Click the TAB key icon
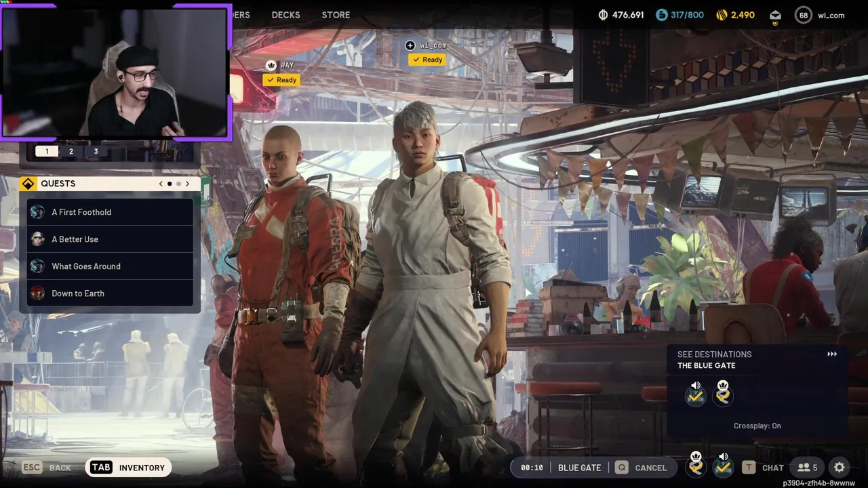 tap(101, 468)
